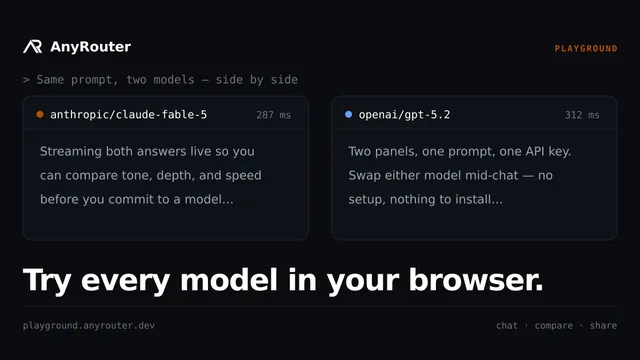
Task: Select the compare item in footer
Action: pos(553,326)
